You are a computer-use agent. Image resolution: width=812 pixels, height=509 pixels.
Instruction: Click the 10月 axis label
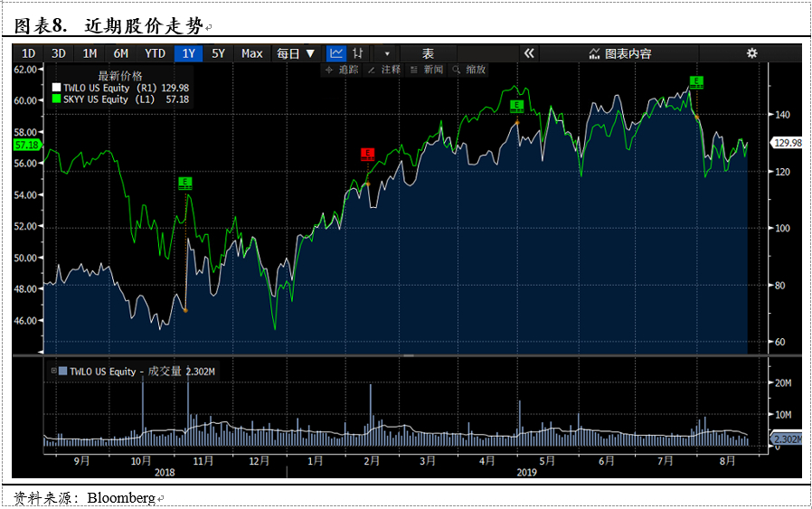[140, 460]
